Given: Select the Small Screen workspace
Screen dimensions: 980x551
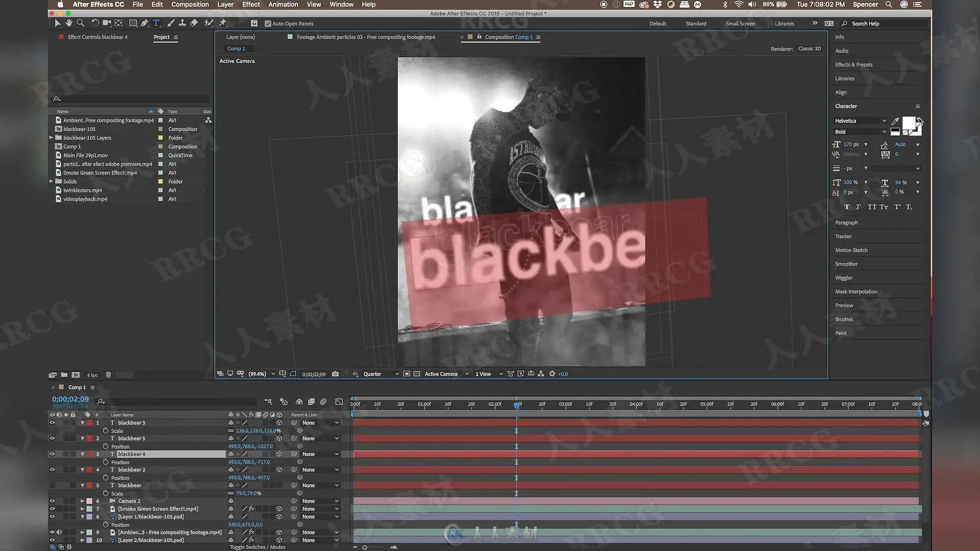Looking at the screenshot, I should click(x=740, y=23).
